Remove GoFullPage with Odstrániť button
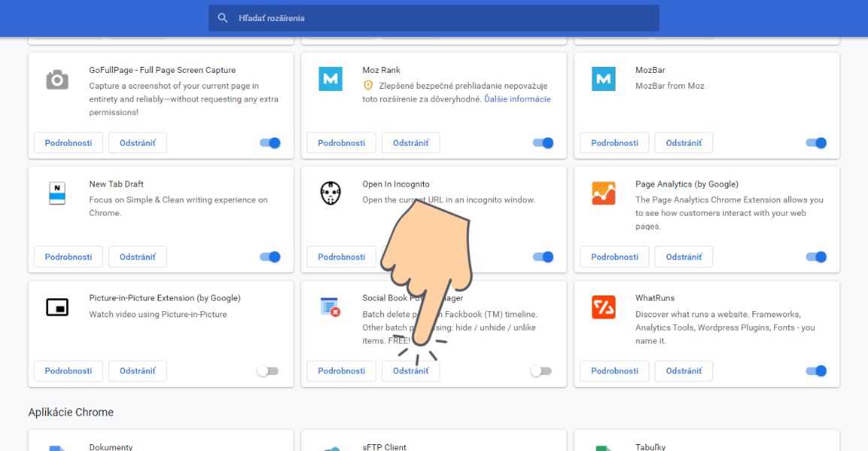Screen dimensions: 868x451 [138, 143]
